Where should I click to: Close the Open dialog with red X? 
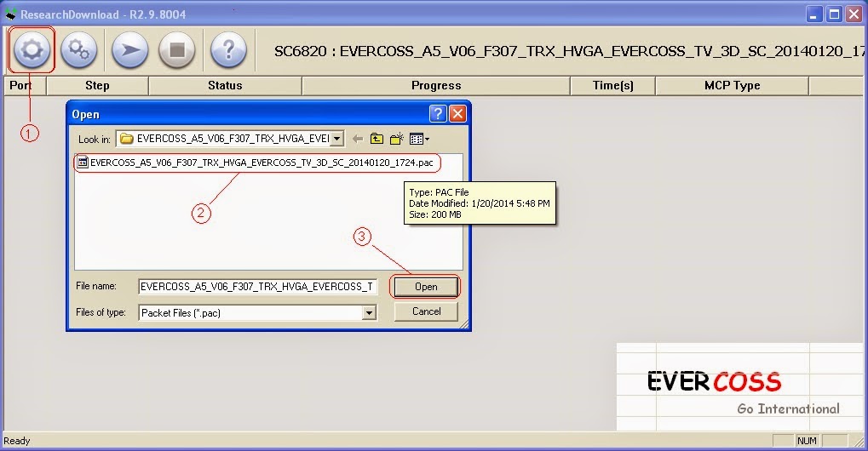[x=457, y=114]
